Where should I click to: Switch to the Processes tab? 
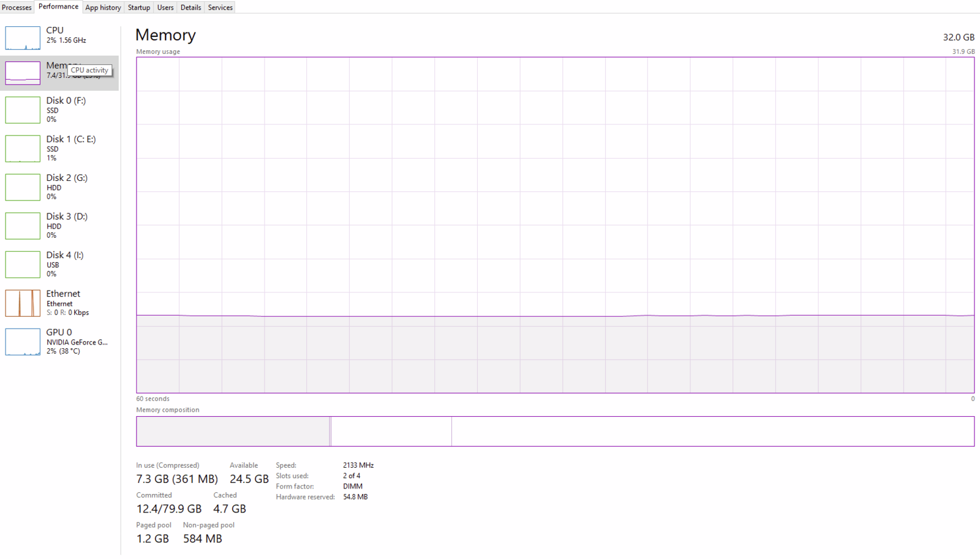coord(17,7)
